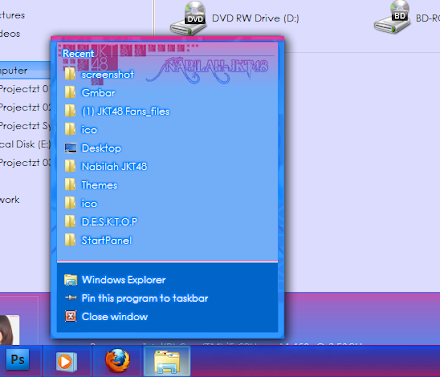Open the Nabilah JKT48 folder
The width and height of the screenshot is (440, 377).
pyautogui.click(x=167, y=166)
